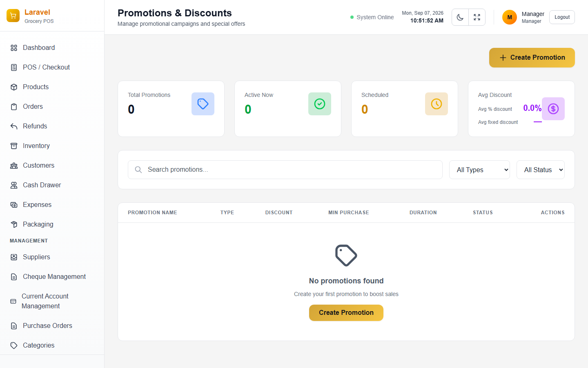The image size is (588, 368).
Task: Click the Refunds return-arrow icon
Action: tap(14, 126)
